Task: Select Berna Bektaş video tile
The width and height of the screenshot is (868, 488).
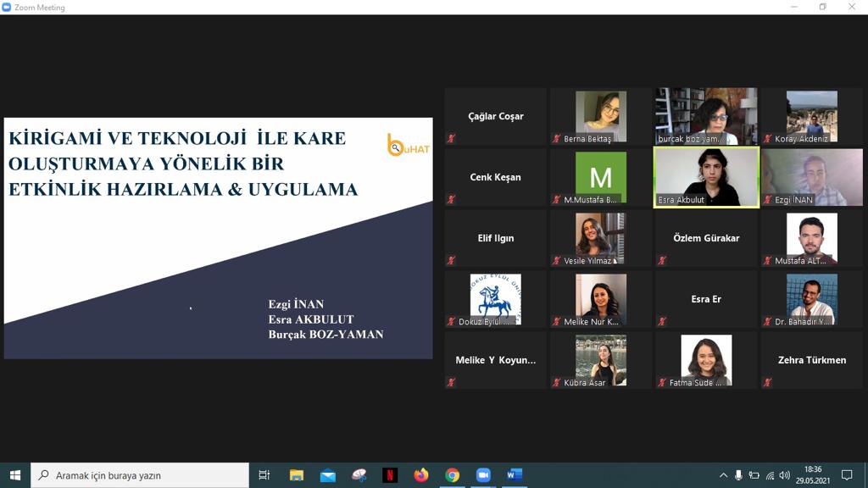Action: pos(601,116)
